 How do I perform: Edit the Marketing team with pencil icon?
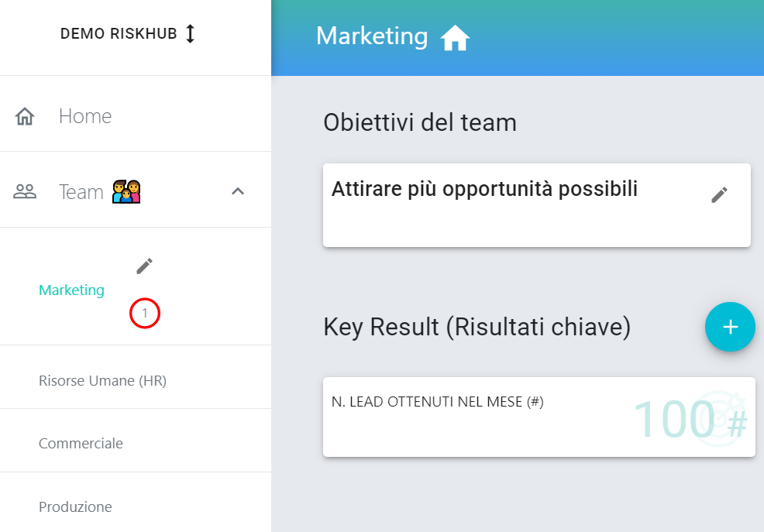[144, 266]
